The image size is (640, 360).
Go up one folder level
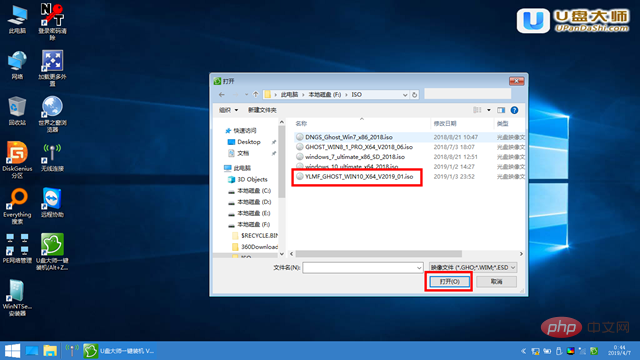pos(256,94)
